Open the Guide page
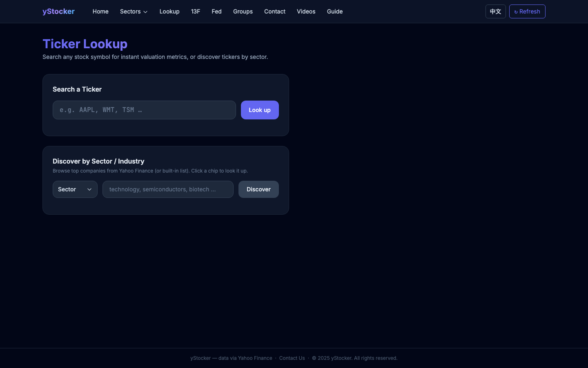 (334, 11)
